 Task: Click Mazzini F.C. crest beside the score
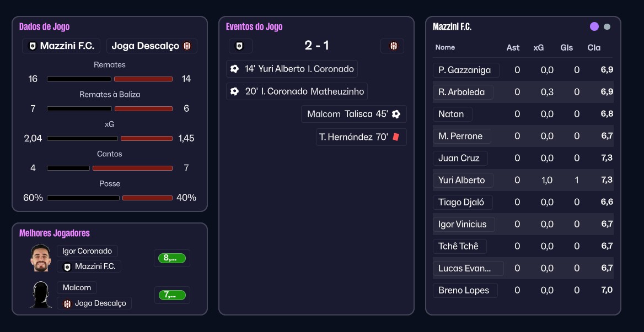[240, 46]
